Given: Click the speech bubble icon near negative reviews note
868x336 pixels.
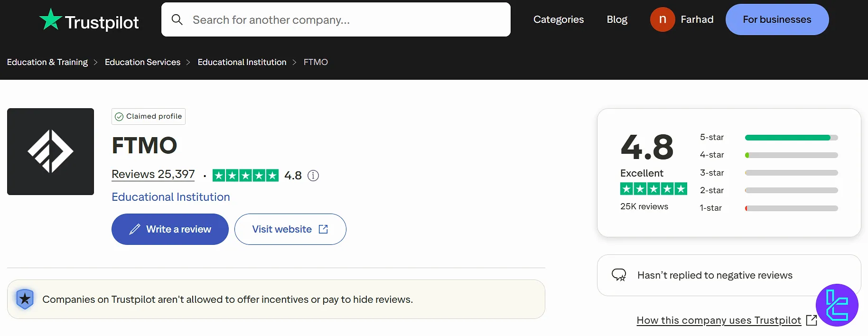Looking at the screenshot, I should [619, 274].
